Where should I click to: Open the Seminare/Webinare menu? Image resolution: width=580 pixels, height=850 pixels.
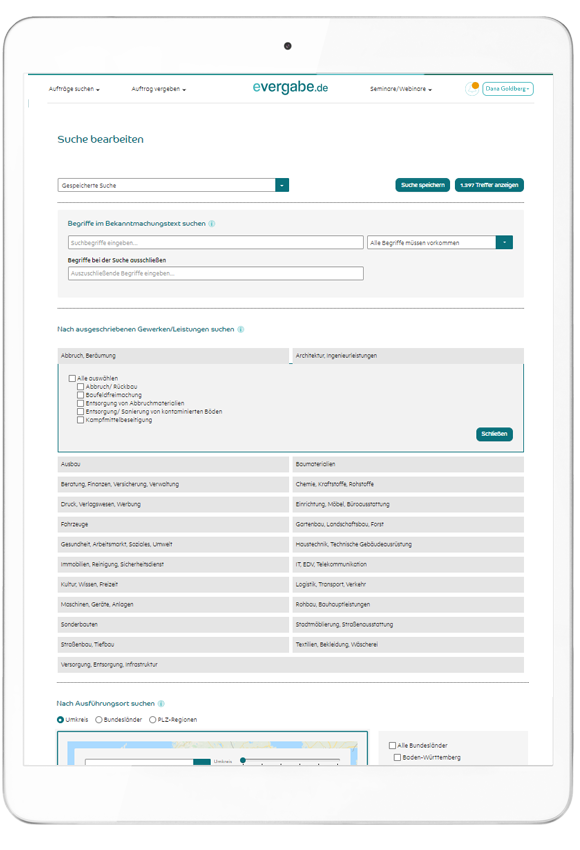[401, 89]
